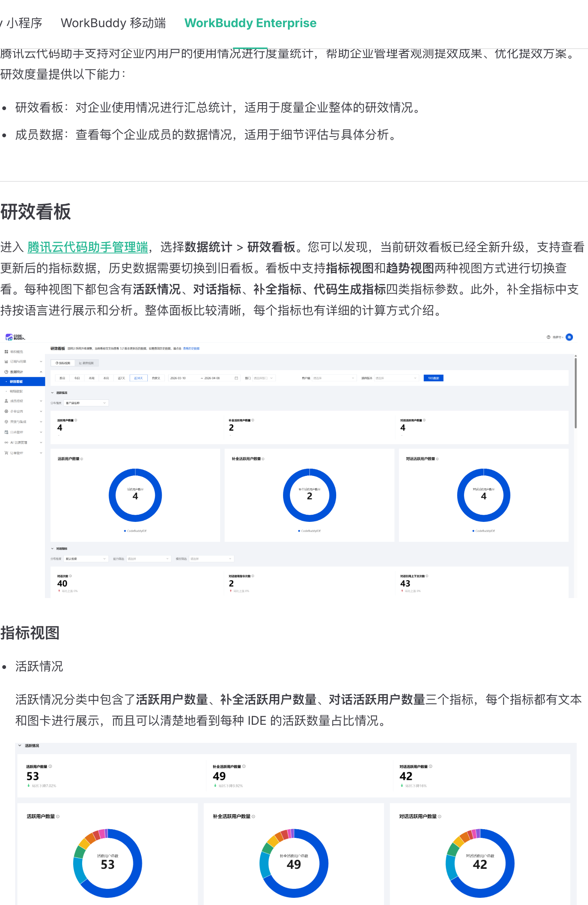
Task: Open the 插件版本 filter dropdown
Action: pos(397,378)
